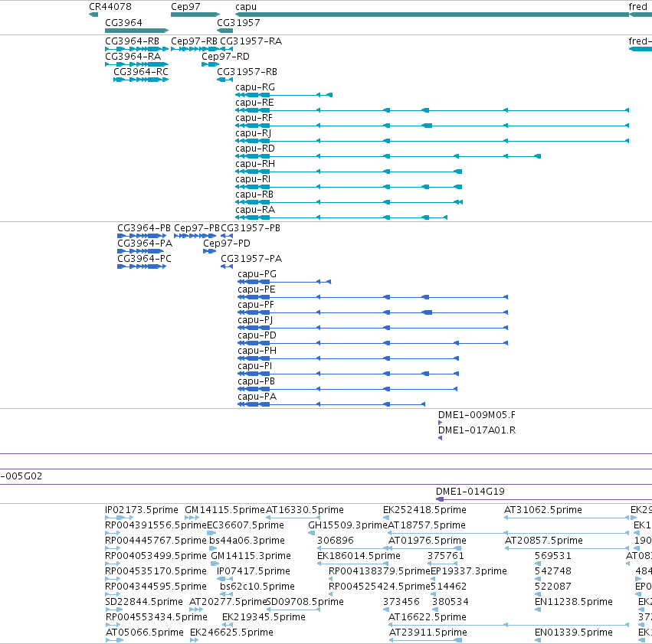Click the capu-PA protein label
Screen dimensions: 652x644
[257, 397]
